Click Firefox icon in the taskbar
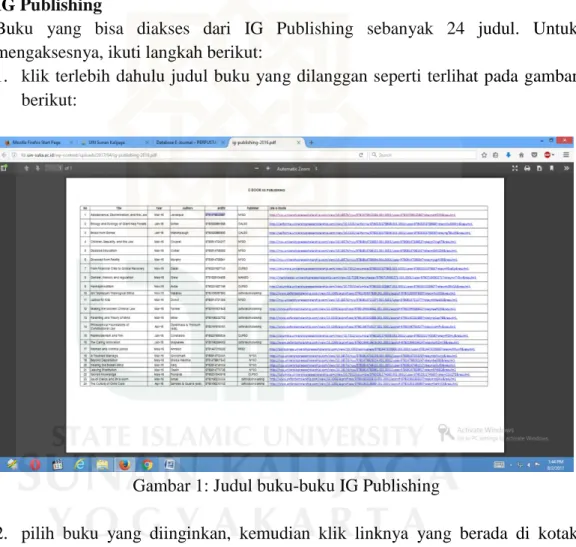This screenshot has height=547, width=576. [x=125, y=465]
